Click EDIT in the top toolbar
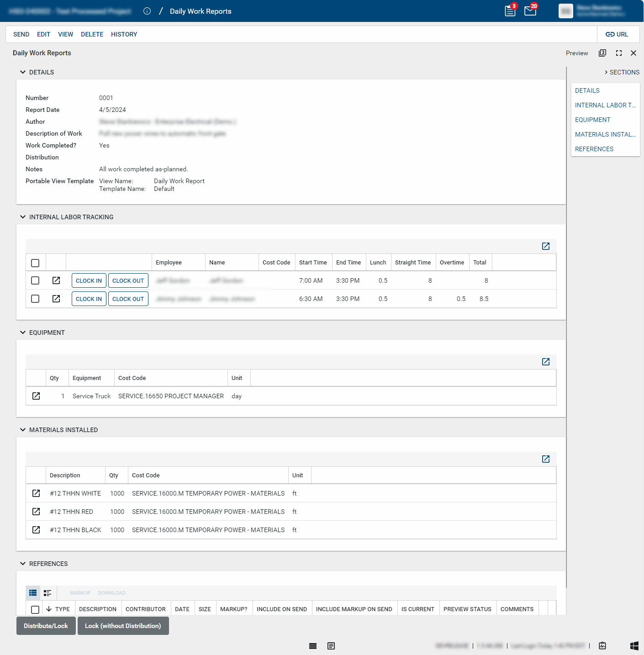 click(43, 34)
